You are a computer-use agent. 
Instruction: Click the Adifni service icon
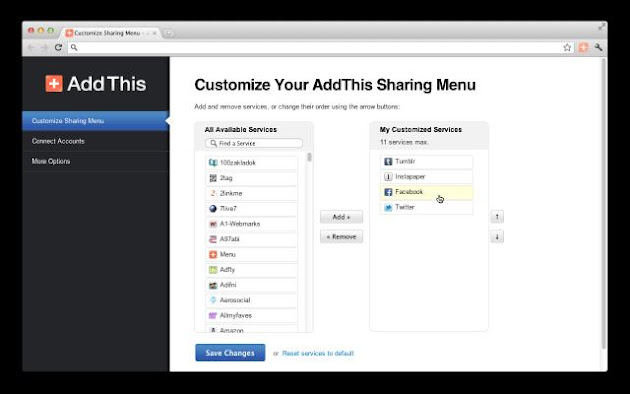(x=213, y=285)
